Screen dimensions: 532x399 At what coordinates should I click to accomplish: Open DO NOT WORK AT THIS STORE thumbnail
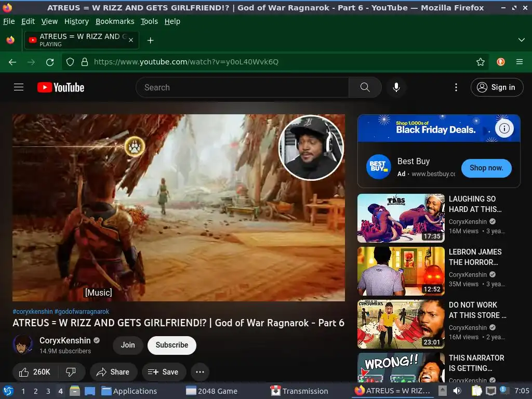[x=401, y=324]
